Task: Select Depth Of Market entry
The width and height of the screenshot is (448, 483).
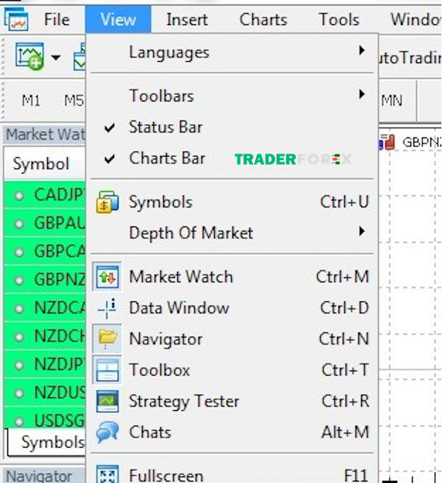Action: tap(232, 233)
